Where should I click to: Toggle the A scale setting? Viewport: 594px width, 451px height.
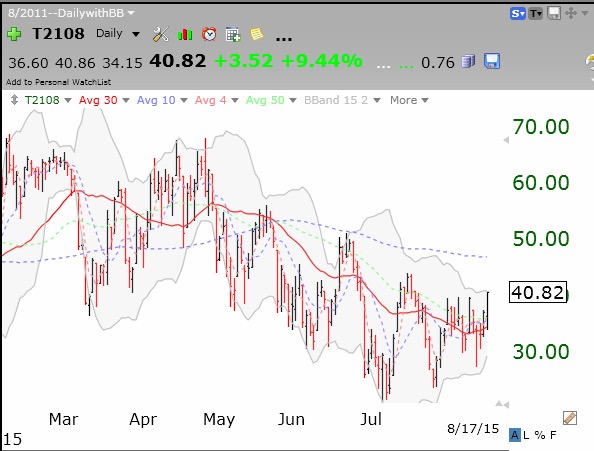pyautogui.click(x=514, y=435)
